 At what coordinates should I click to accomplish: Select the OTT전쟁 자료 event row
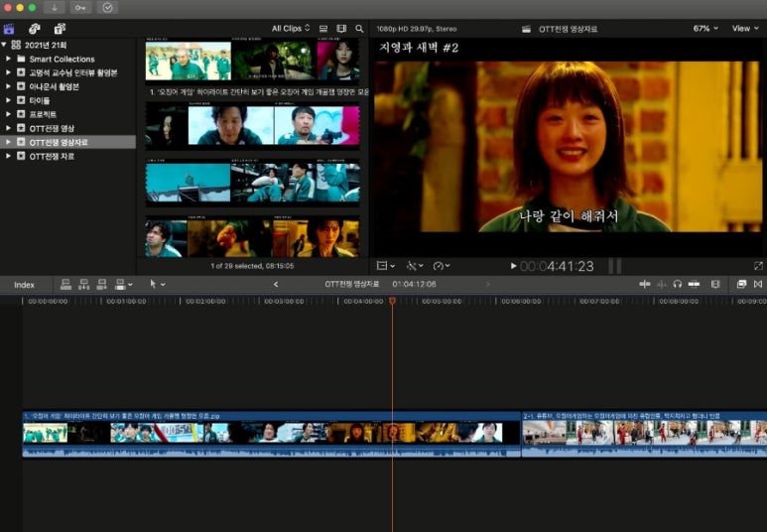point(68,156)
